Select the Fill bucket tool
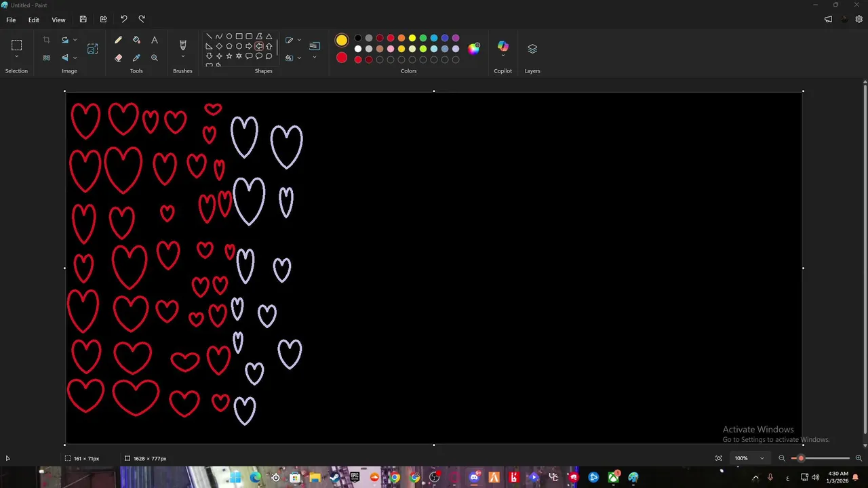The width and height of the screenshot is (868, 488). 136,41
